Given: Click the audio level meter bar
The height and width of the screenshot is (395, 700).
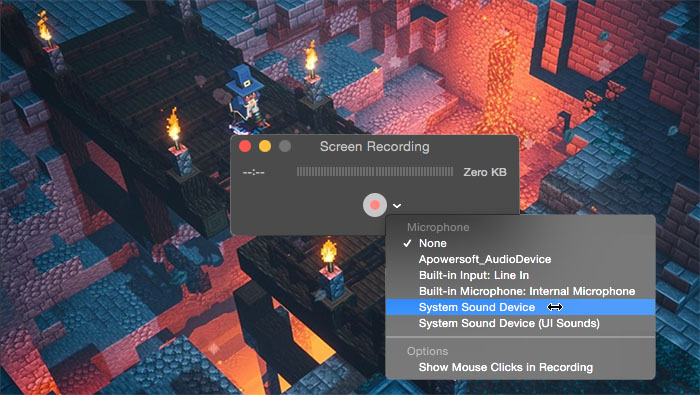Looking at the screenshot, I should pyautogui.click(x=375, y=172).
